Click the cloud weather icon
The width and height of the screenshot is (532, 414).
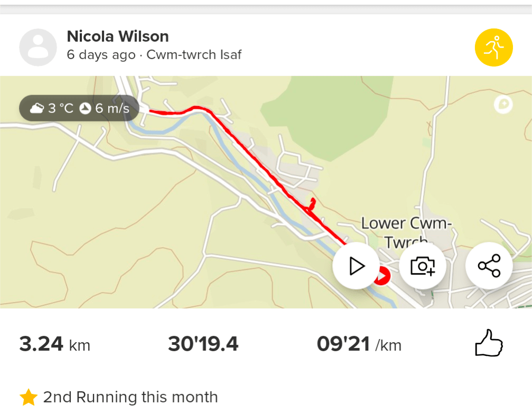pyautogui.click(x=37, y=109)
